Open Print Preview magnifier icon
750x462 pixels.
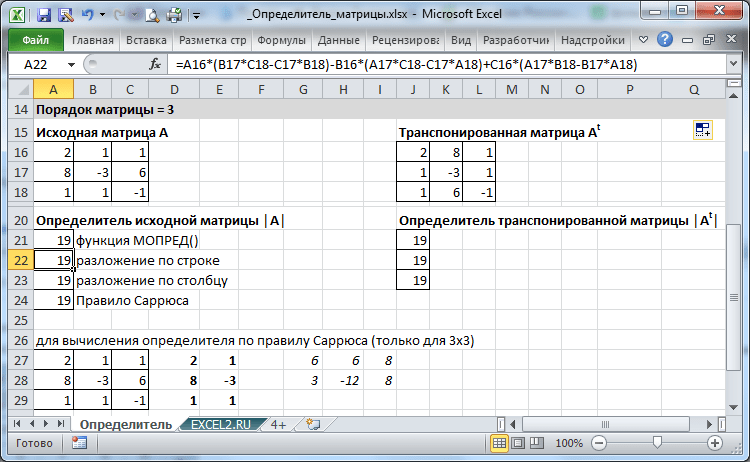[x=152, y=15]
